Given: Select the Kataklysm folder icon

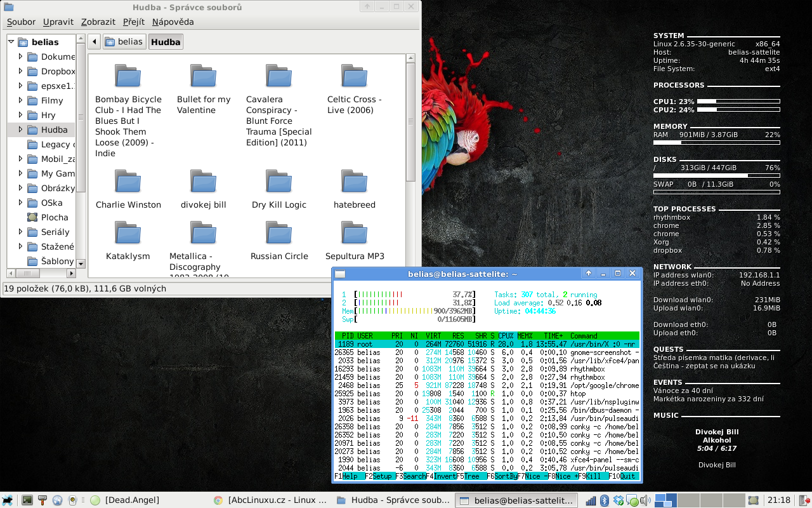Looking at the screenshot, I should [x=128, y=232].
